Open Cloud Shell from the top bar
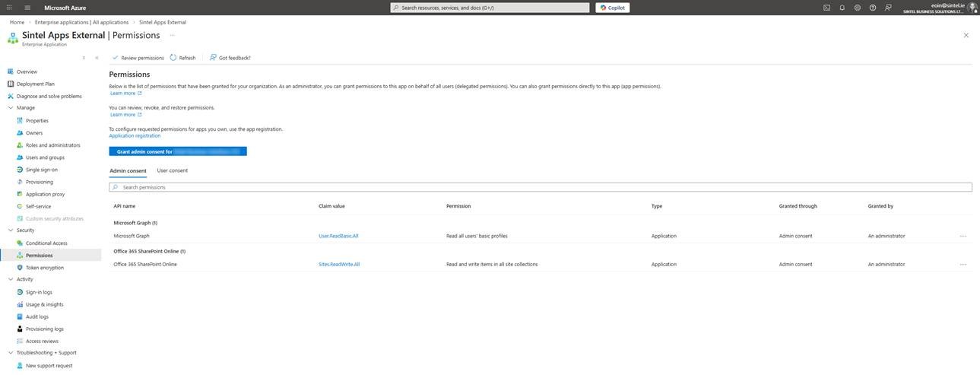This screenshot has width=980, height=375. coord(826,8)
